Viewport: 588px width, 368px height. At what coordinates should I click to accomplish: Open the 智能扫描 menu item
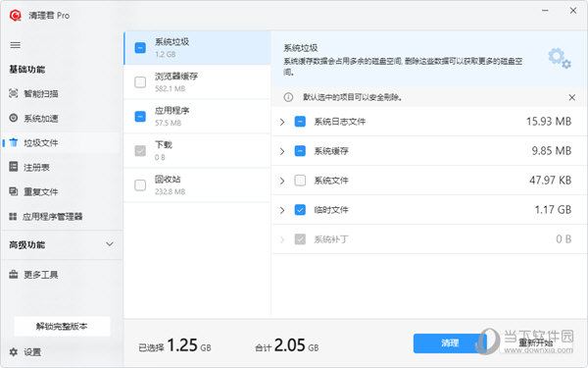click(61, 93)
